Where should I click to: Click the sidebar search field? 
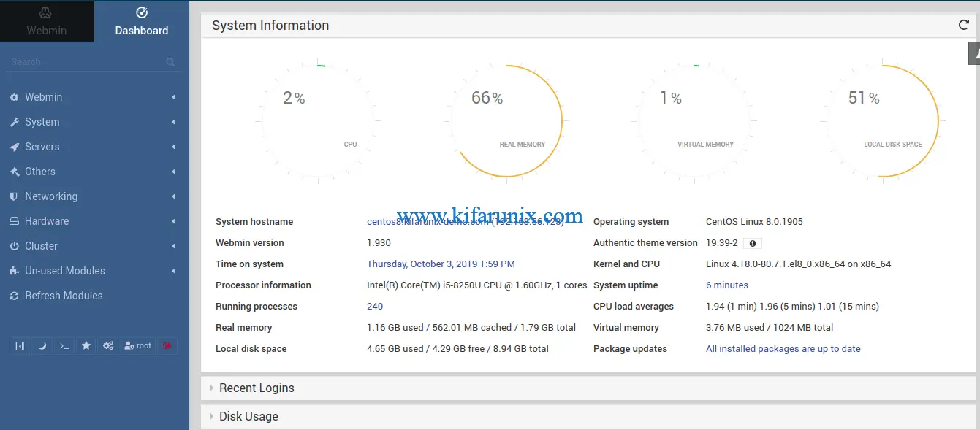[x=80, y=61]
